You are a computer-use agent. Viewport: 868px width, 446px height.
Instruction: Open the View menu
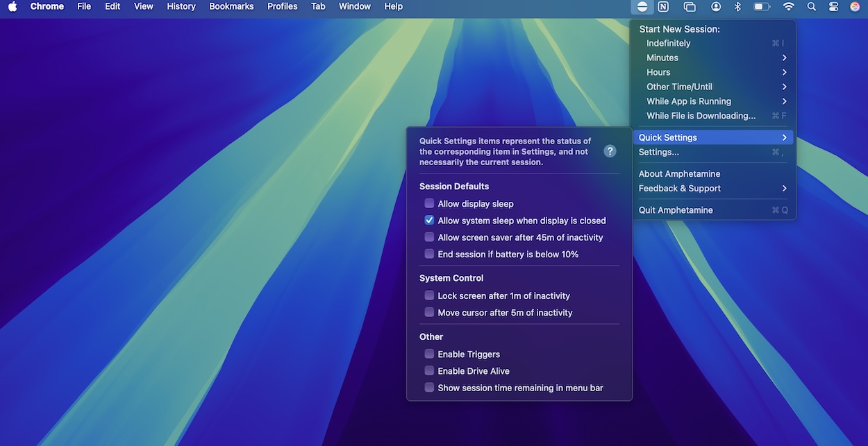point(144,6)
